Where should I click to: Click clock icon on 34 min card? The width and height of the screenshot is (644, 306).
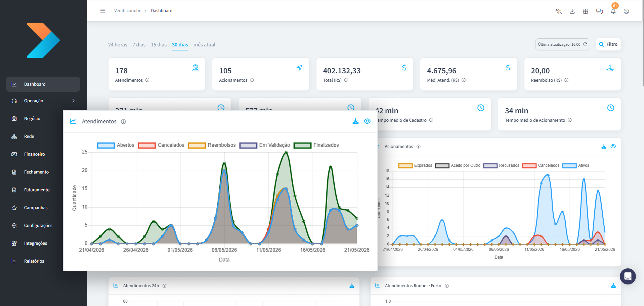[x=611, y=108]
